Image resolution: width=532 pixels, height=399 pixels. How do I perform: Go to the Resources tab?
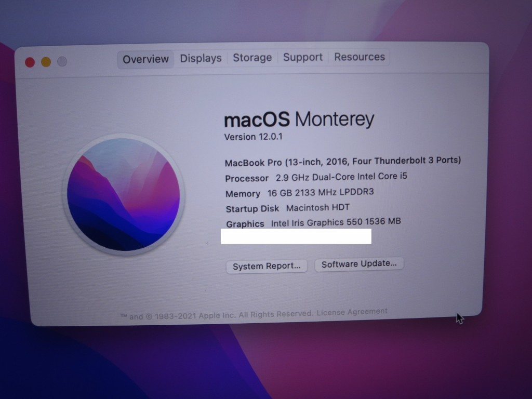pyautogui.click(x=360, y=57)
